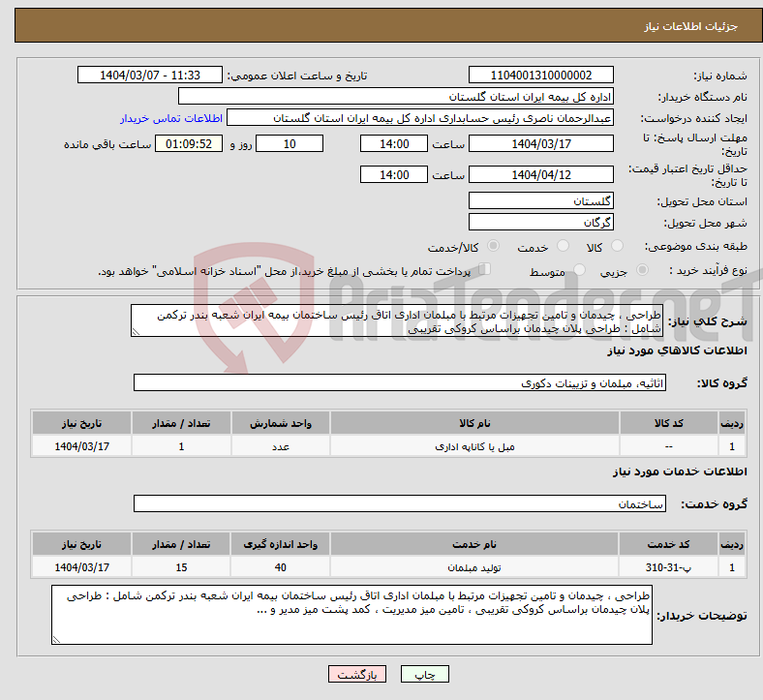Select the متوسط purchase type radio
Viewport: 763px width, 700px height.
coord(579,270)
